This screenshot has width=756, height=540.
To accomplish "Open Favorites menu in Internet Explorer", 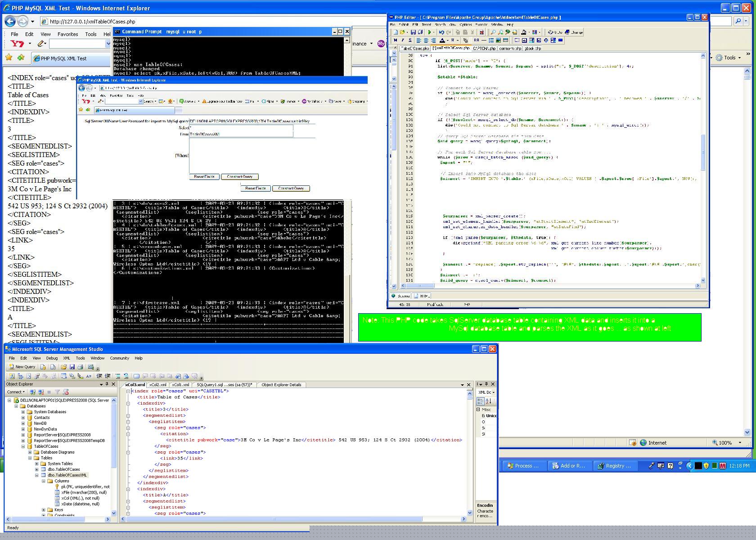I will (x=67, y=34).
